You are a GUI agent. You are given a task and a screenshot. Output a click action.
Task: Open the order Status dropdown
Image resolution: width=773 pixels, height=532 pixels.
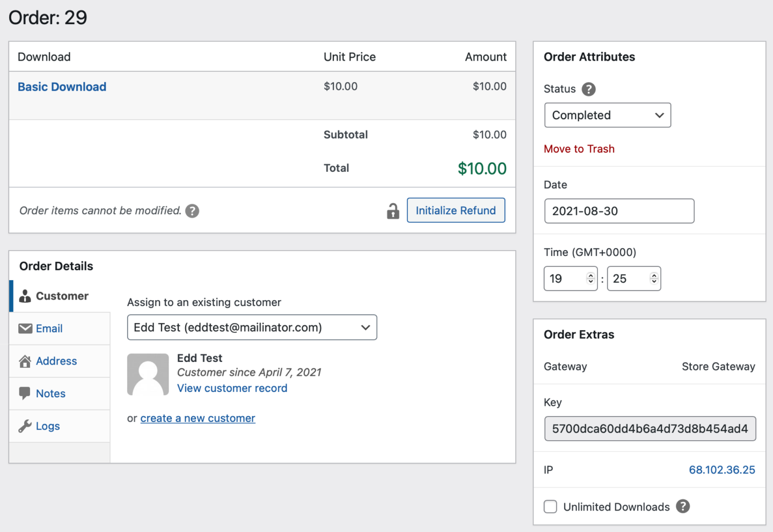tap(607, 115)
